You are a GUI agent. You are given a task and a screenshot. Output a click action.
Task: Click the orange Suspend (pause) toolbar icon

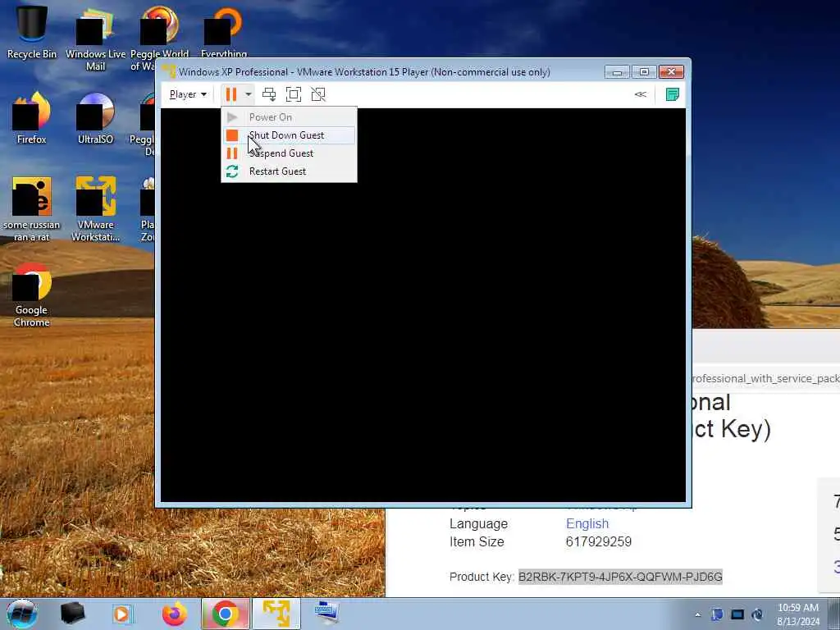(231, 94)
